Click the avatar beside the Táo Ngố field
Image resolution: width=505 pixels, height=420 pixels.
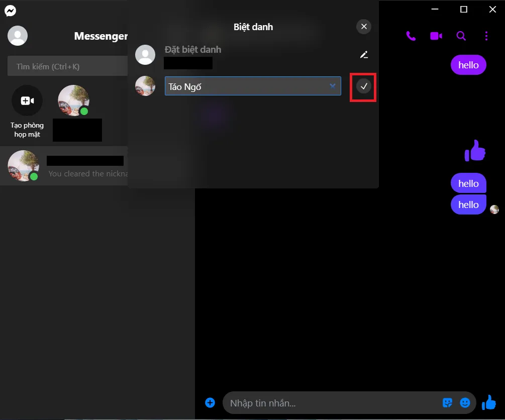145,86
